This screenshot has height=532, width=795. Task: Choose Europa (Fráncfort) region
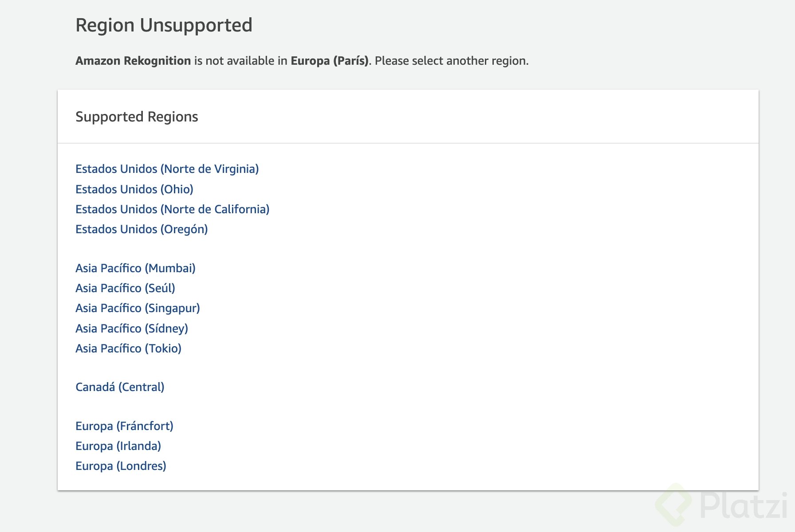tap(124, 426)
